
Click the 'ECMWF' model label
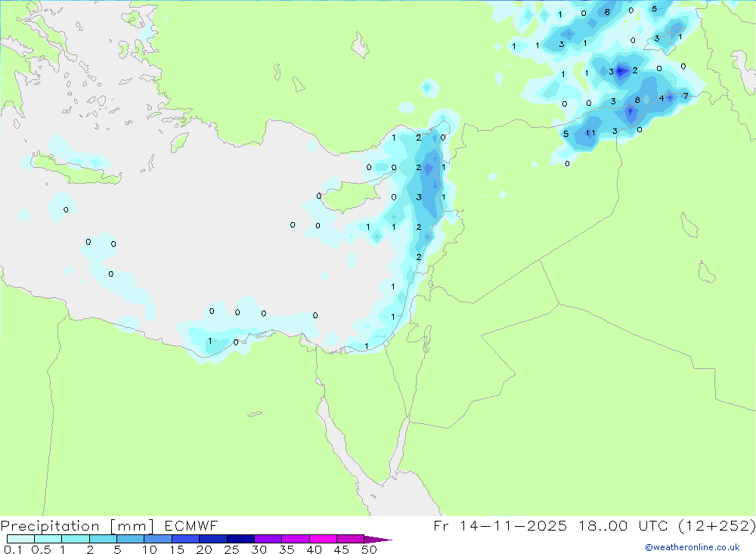[x=191, y=525]
